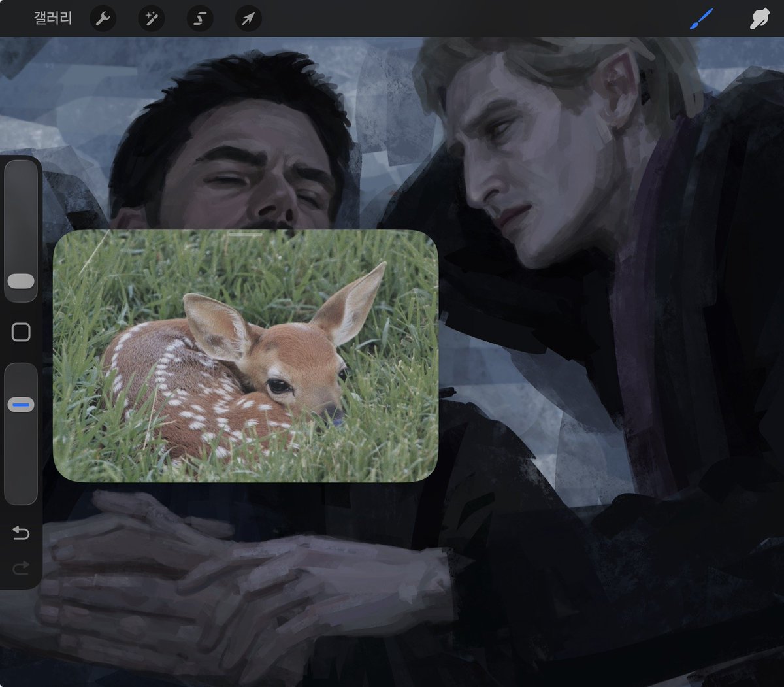This screenshot has width=784, height=687.
Task: Tap the square Modify button on sidebar
Action: (x=21, y=332)
